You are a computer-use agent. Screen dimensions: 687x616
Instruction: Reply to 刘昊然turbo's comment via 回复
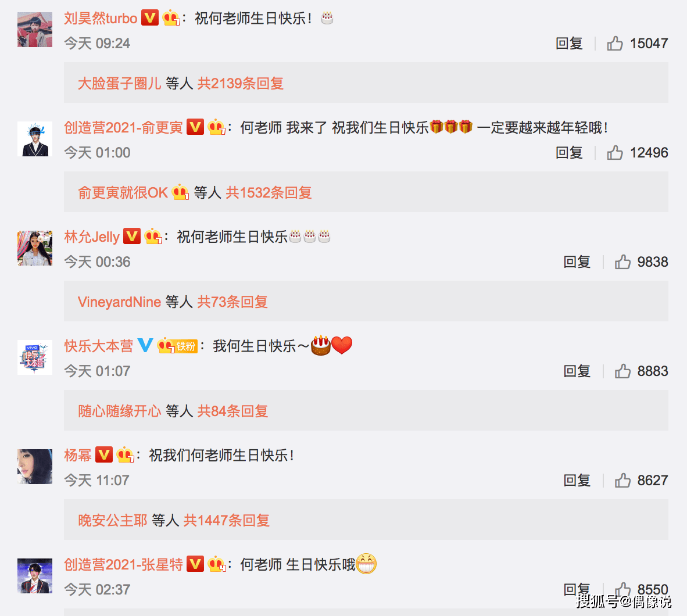[x=568, y=44]
